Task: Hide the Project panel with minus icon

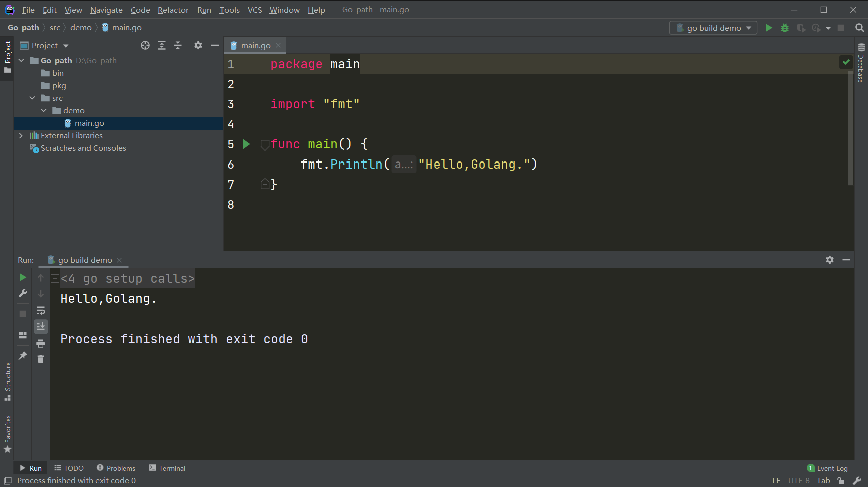Action: tap(215, 45)
